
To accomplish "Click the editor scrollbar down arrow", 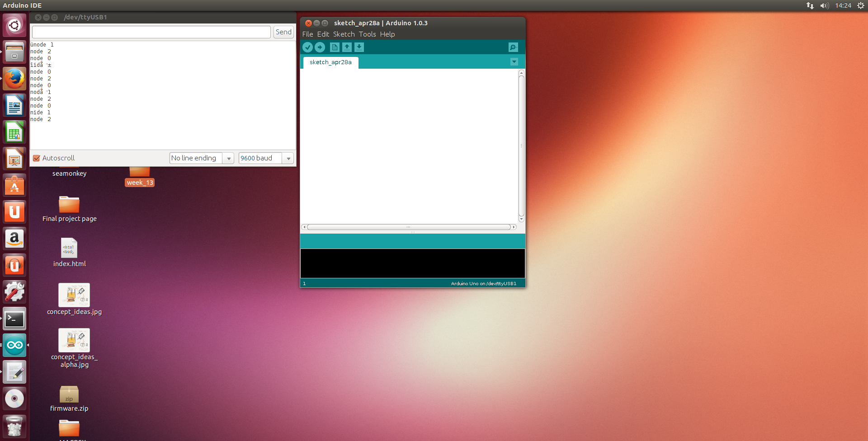I will tap(521, 220).
